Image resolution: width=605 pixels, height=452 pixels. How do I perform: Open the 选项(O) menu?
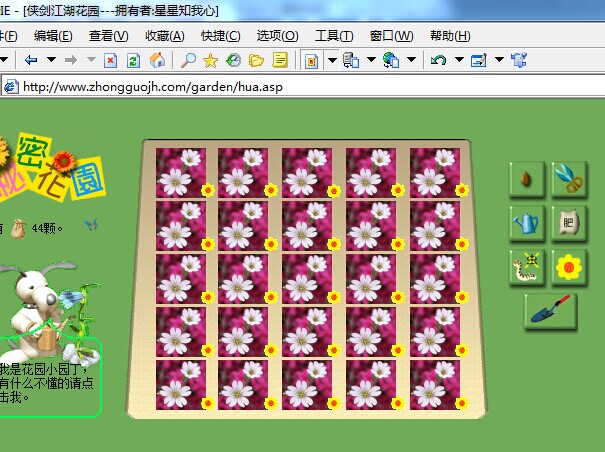tap(277, 36)
